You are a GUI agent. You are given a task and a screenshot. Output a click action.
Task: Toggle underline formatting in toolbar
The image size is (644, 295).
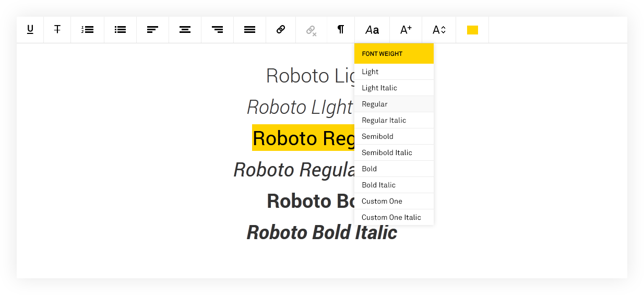tap(30, 30)
